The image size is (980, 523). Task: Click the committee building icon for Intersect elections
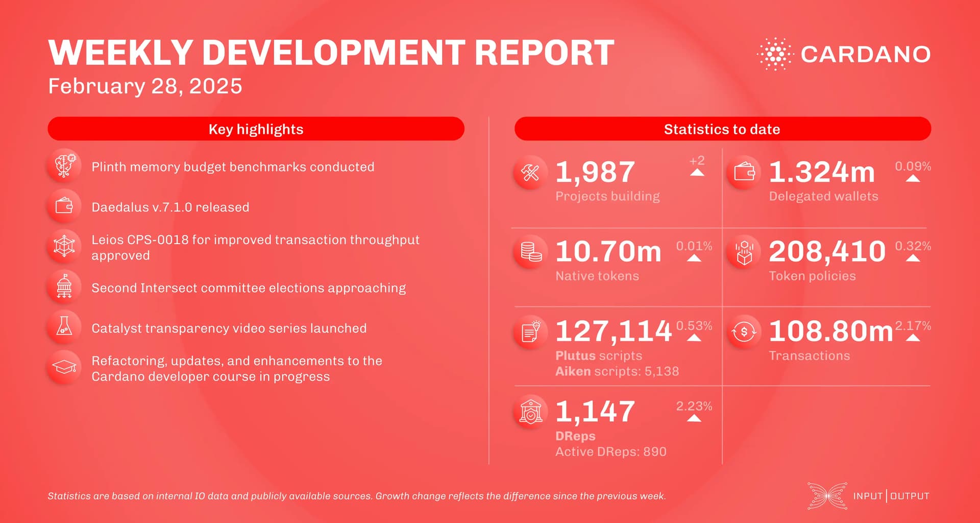[64, 287]
